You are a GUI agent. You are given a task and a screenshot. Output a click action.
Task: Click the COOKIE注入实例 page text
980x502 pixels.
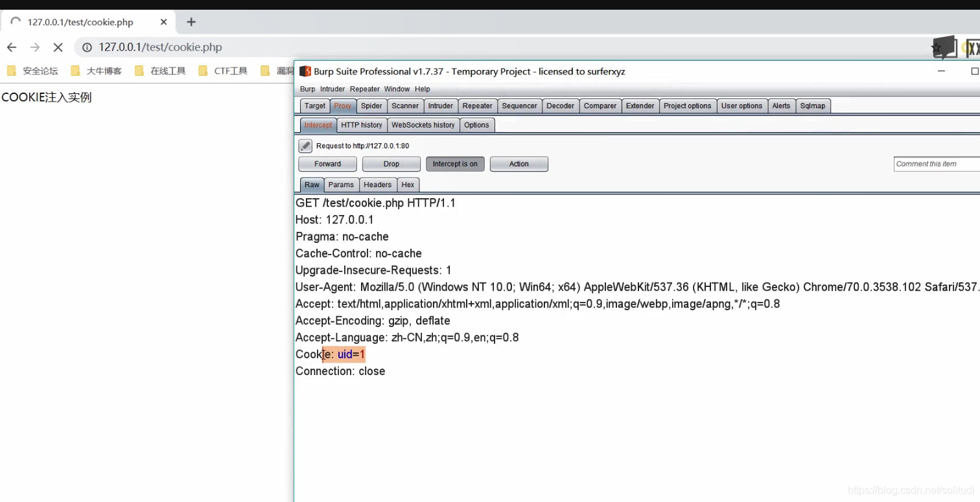[x=47, y=97]
